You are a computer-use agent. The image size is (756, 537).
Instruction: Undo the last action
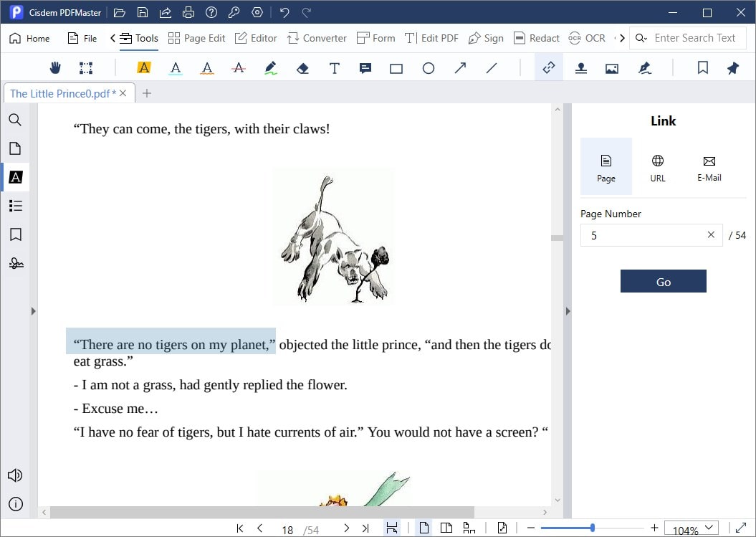tap(284, 12)
